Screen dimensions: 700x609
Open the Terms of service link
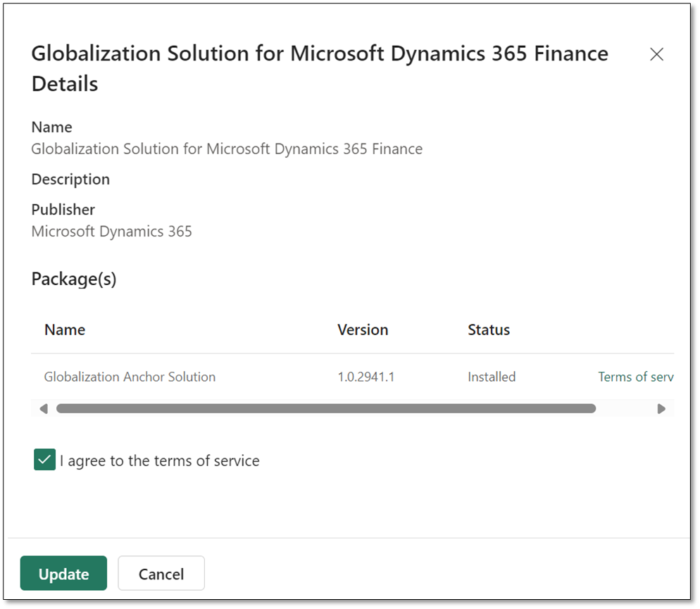coord(635,377)
